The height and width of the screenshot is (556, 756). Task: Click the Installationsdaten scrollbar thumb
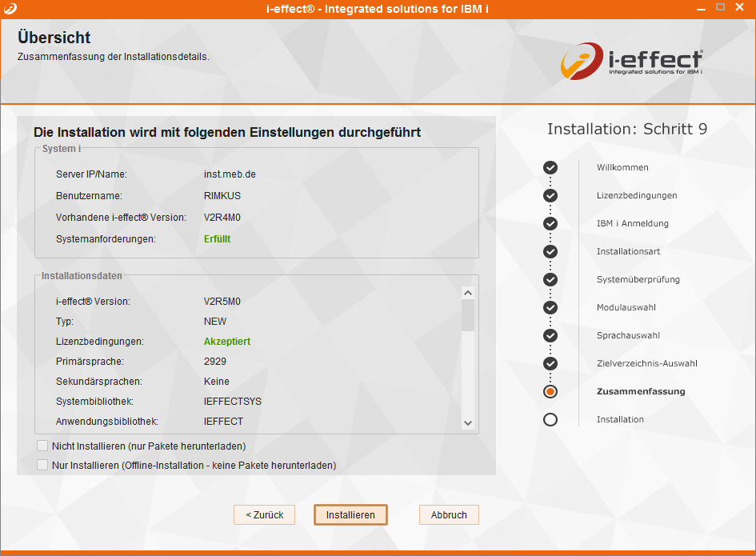tap(468, 315)
